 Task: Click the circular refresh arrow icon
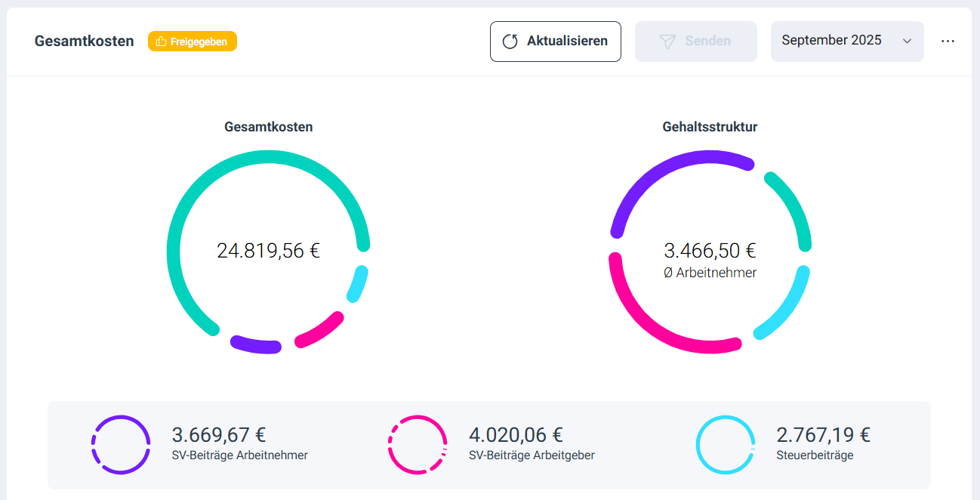coord(510,42)
